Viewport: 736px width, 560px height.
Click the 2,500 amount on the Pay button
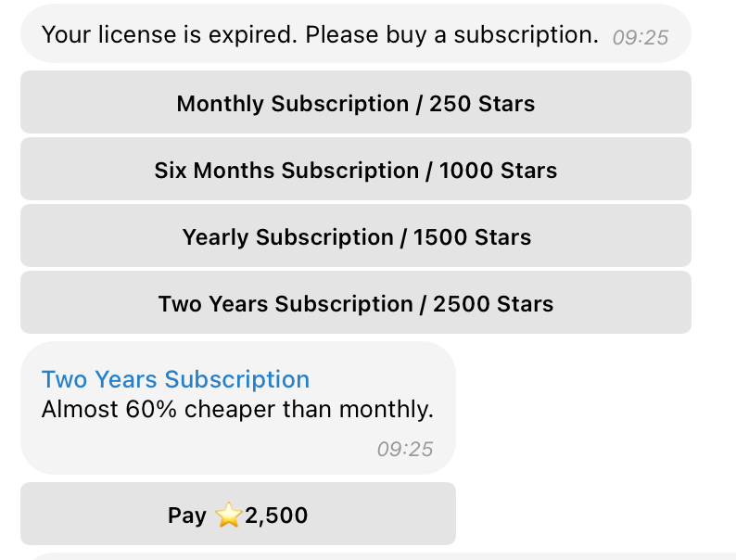pyautogui.click(x=276, y=515)
